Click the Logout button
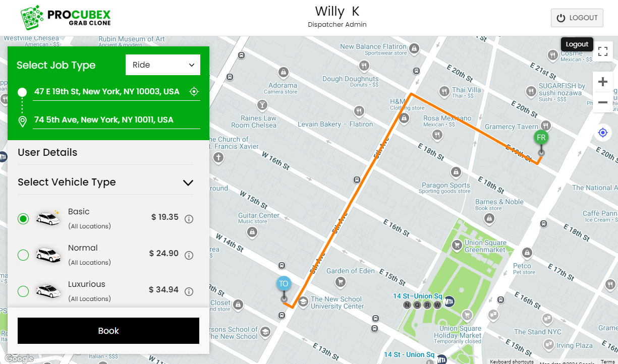The height and width of the screenshot is (364, 618). tap(577, 18)
